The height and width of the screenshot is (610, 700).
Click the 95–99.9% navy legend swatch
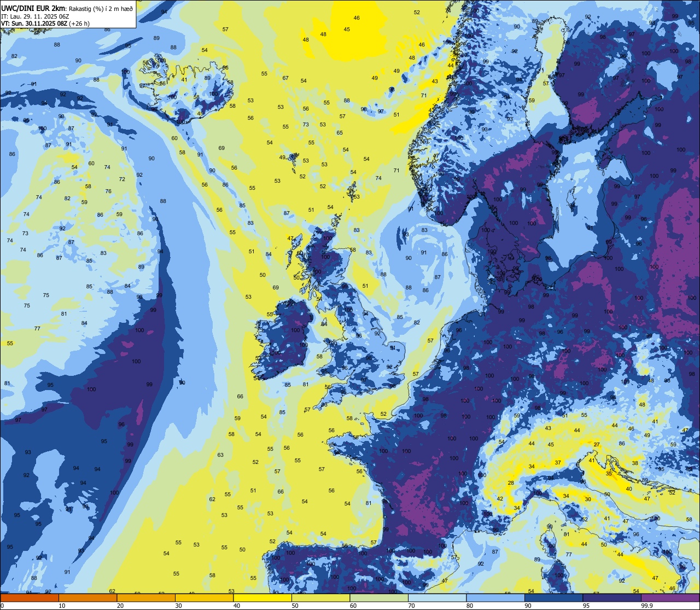612,597
